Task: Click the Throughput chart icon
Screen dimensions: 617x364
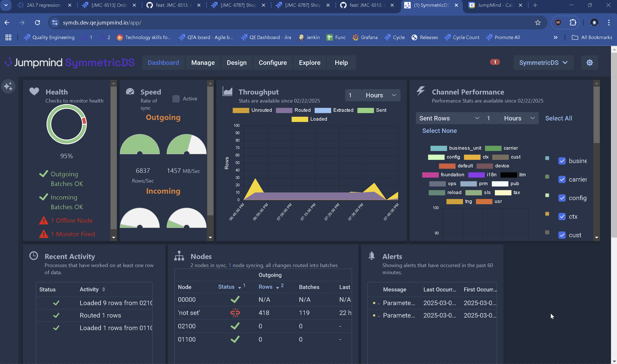Action: (227, 91)
